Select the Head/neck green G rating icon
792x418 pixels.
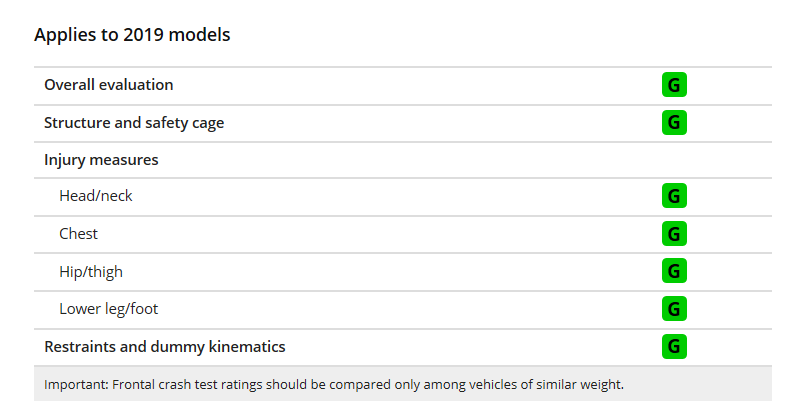(674, 196)
